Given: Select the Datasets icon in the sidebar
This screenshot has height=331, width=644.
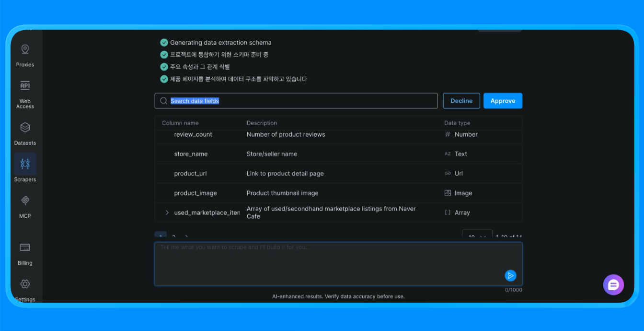Looking at the screenshot, I should (x=24, y=128).
